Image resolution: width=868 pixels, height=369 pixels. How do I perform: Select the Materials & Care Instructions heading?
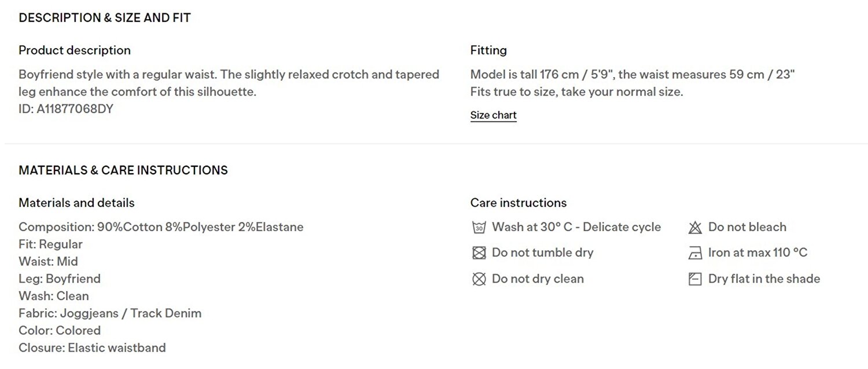(x=123, y=170)
